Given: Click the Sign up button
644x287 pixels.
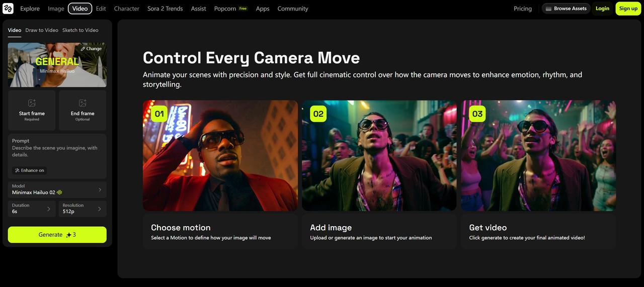Looking at the screenshot, I should pyautogui.click(x=628, y=9).
